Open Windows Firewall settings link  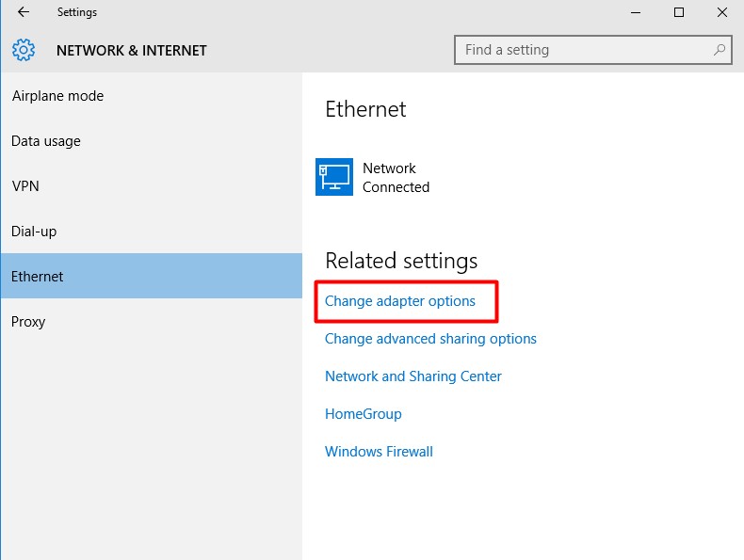[x=380, y=452]
